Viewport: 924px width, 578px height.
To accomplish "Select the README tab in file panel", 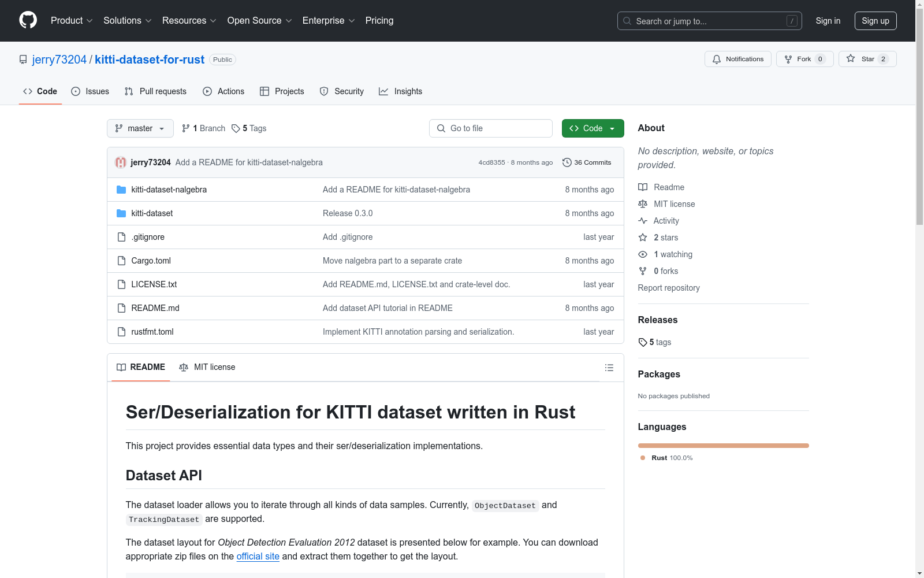I will click(141, 367).
